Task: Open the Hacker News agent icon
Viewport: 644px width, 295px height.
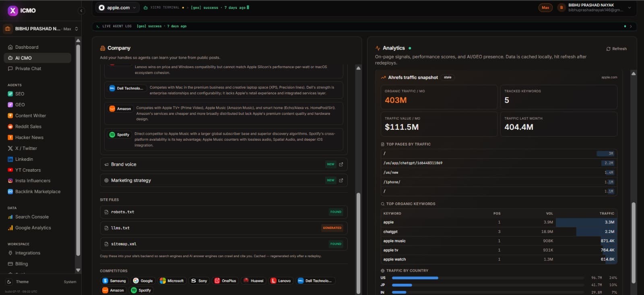Action: [10, 137]
